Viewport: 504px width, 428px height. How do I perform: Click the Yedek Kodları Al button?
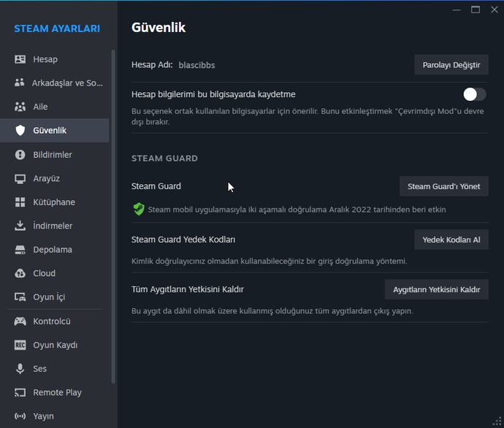(x=451, y=240)
